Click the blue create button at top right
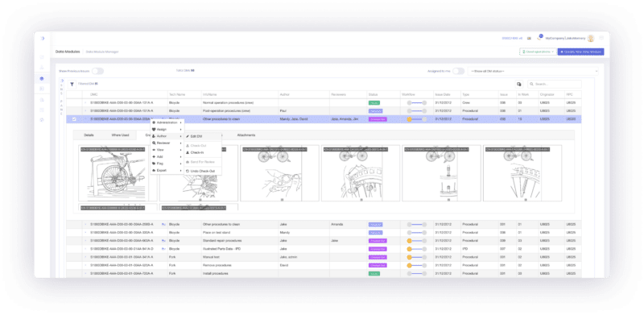 click(x=580, y=52)
